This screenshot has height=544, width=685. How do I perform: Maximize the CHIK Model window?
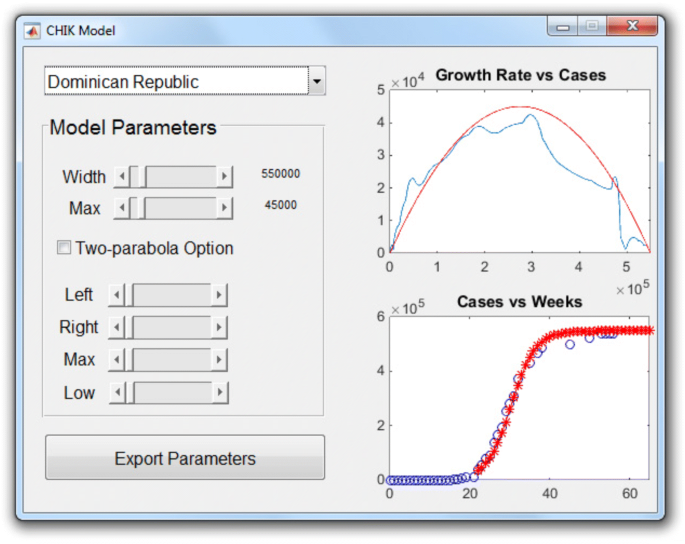coord(592,26)
